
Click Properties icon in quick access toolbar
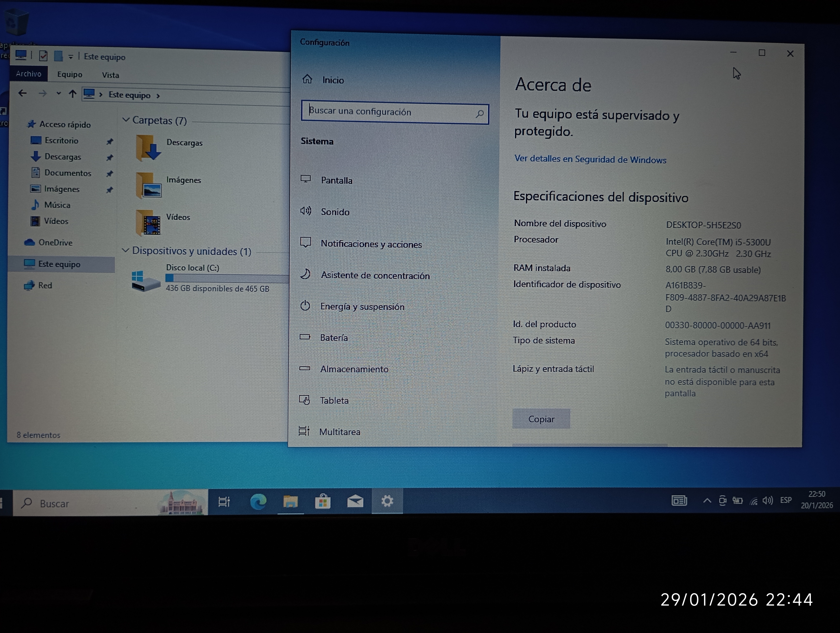43,56
